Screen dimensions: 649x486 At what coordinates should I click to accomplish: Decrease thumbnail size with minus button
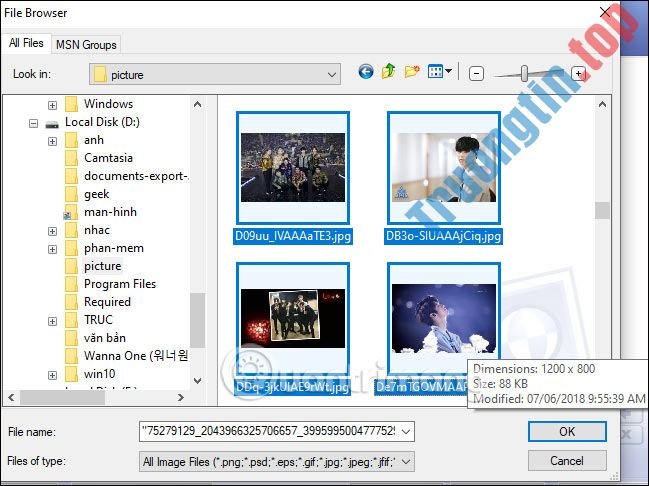coord(476,74)
